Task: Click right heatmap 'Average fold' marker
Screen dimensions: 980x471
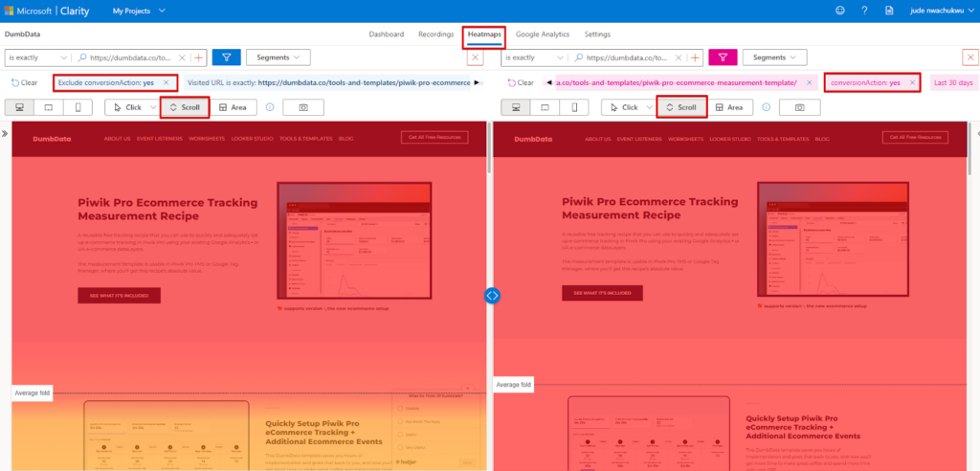Action: pos(514,384)
